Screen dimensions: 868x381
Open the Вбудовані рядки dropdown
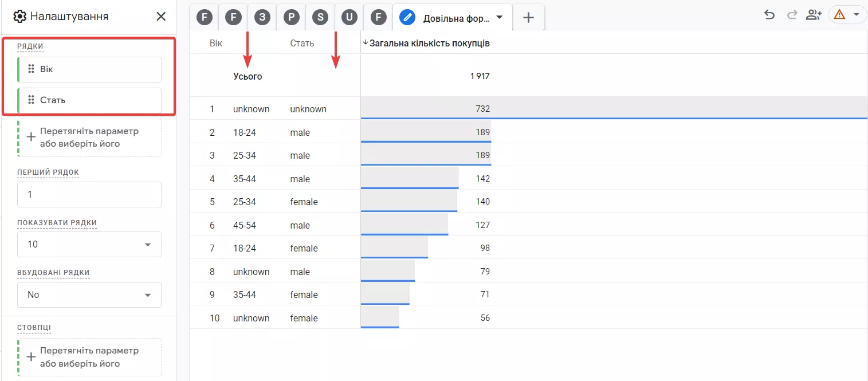[x=89, y=295]
